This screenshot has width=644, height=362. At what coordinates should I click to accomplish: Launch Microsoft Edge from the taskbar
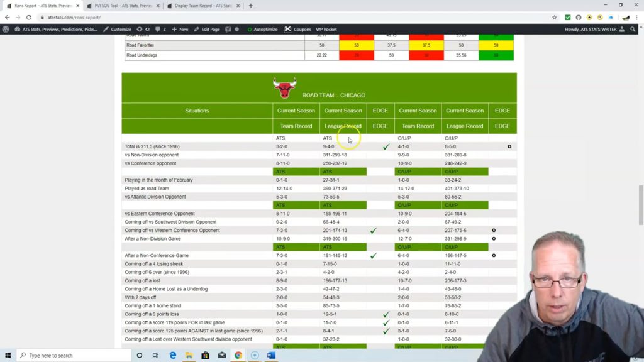coord(172,355)
